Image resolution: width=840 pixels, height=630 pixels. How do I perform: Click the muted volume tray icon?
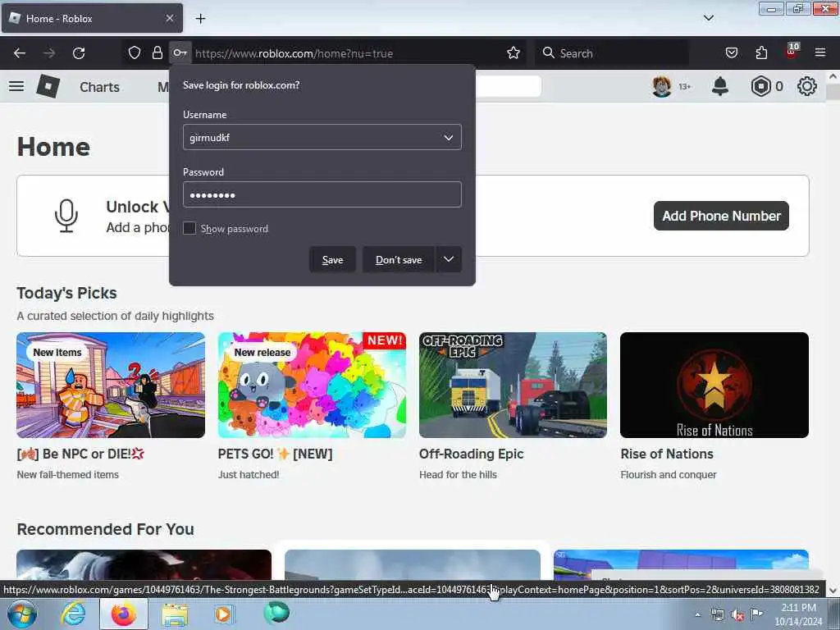point(737,614)
